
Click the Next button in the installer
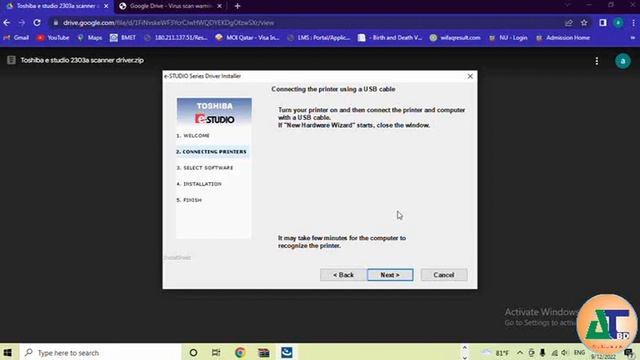[x=390, y=275]
